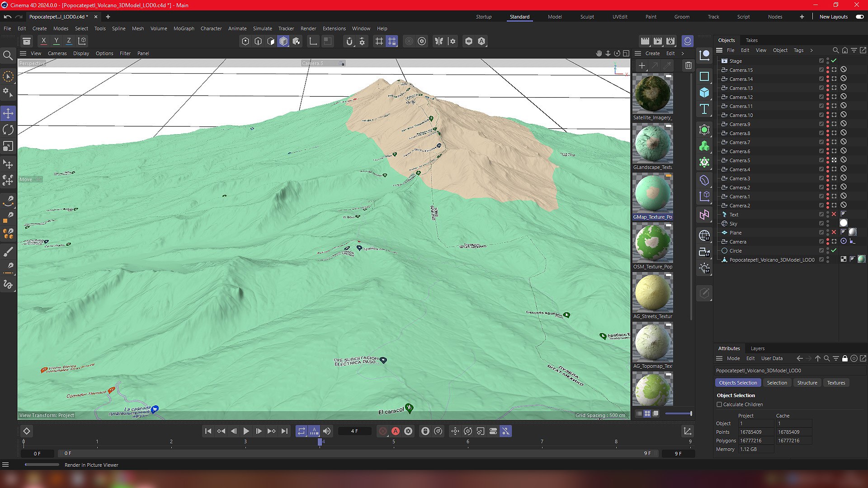Image resolution: width=868 pixels, height=488 pixels.
Task: Open the Attributes Mode menu
Action: pos(733,358)
